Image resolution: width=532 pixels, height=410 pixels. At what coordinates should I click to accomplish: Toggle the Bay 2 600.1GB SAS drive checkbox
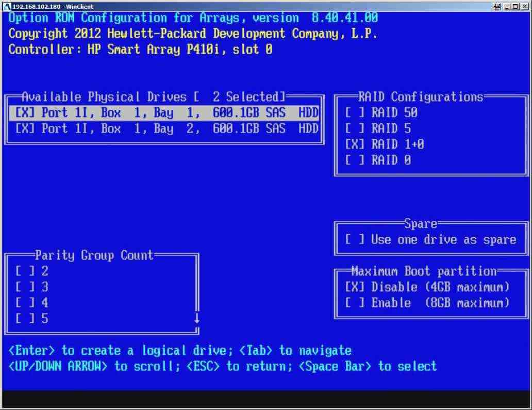click(x=25, y=128)
